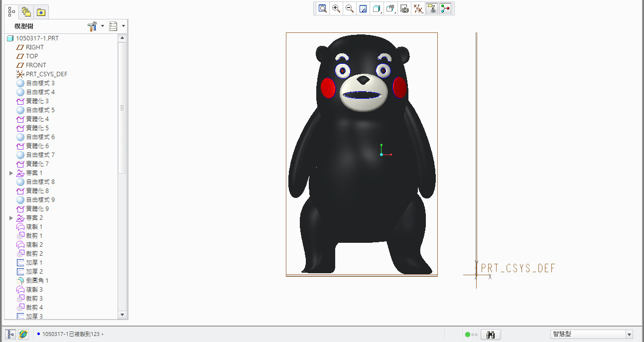
Task: Open the dropdown arrow beside the Show list icon
Action: [x=124, y=26]
